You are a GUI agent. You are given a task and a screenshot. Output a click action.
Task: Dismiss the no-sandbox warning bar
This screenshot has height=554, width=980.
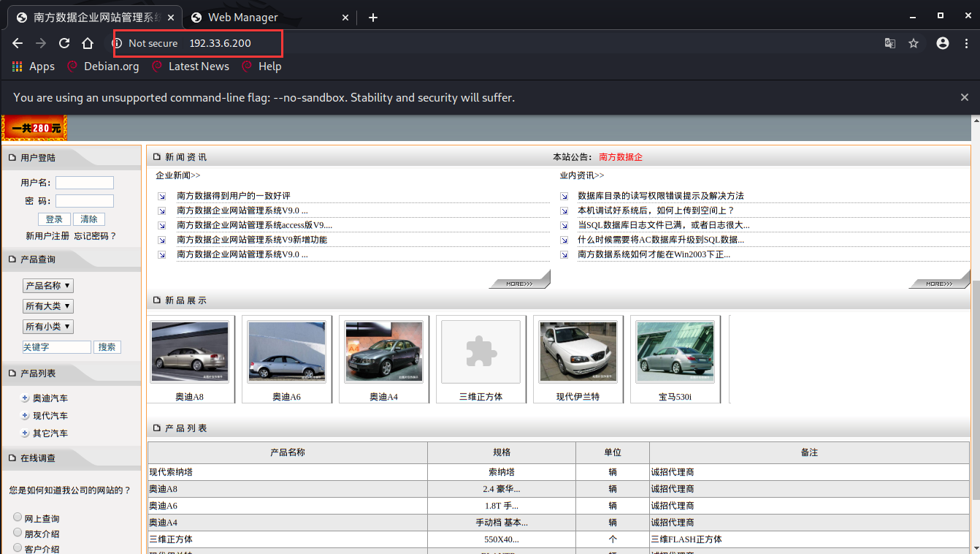click(965, 97)
